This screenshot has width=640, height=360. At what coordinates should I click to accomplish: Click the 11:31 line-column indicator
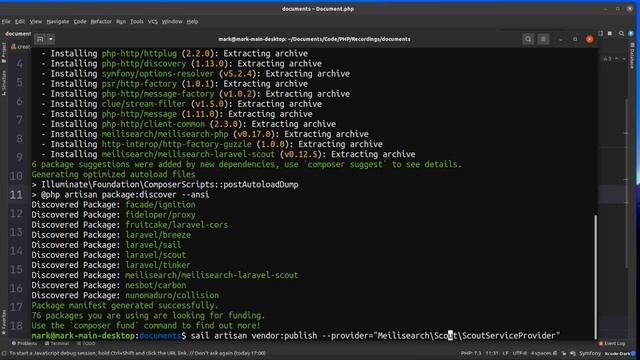click(x=492, y=353)
